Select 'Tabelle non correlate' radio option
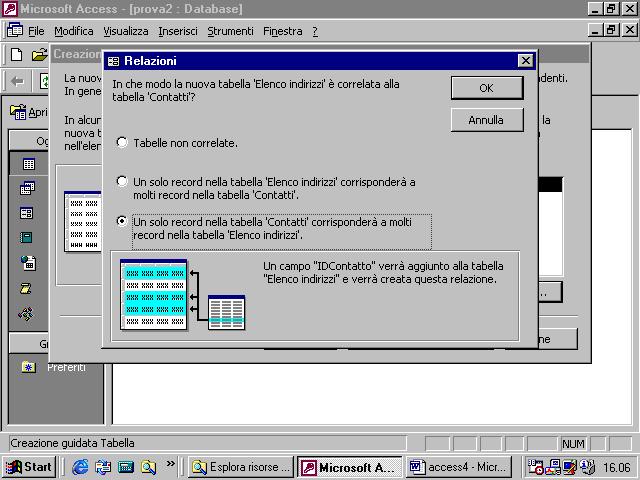Viewport: 640px width, 480px height. click(x=122, y=142)
